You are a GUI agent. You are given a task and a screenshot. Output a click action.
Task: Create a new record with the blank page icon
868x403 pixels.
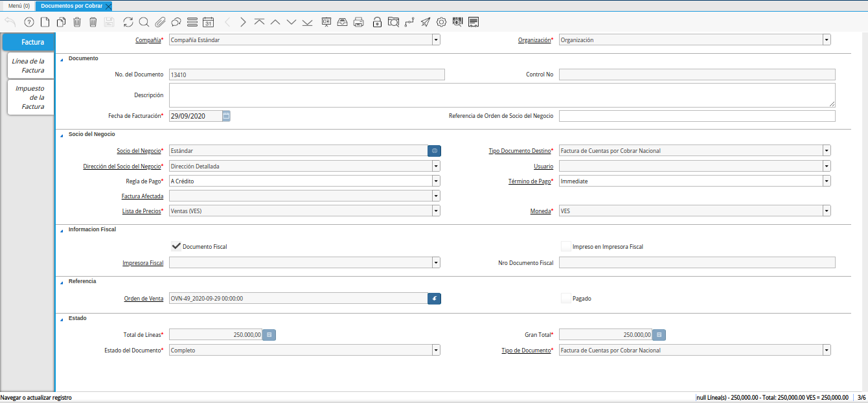pos(45,22)
